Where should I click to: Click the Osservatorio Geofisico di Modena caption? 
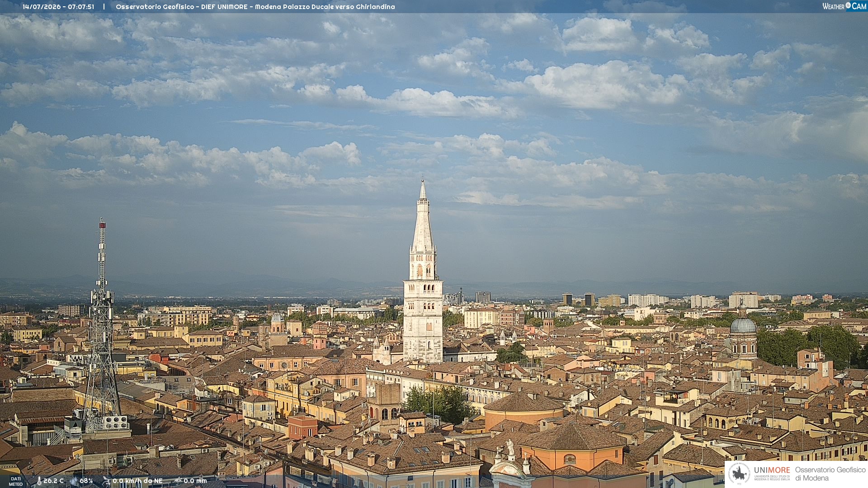tap(830, 474)
